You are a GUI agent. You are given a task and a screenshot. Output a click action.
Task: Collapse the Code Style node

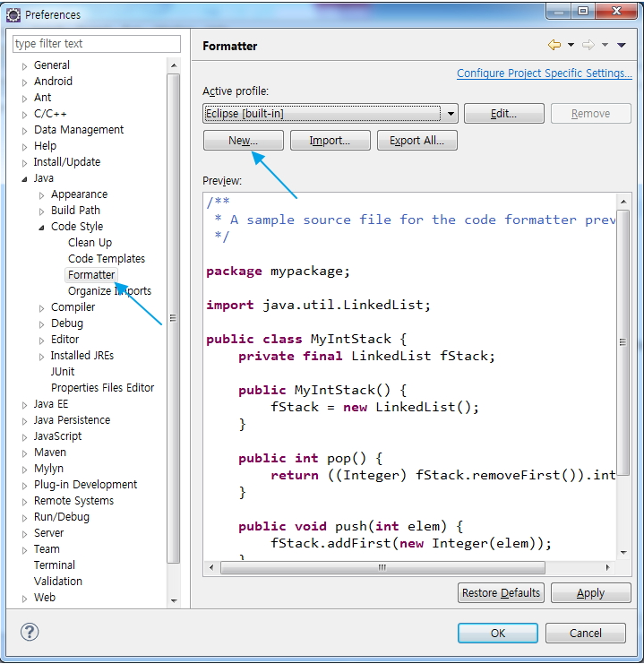click(x=41, y=228)
